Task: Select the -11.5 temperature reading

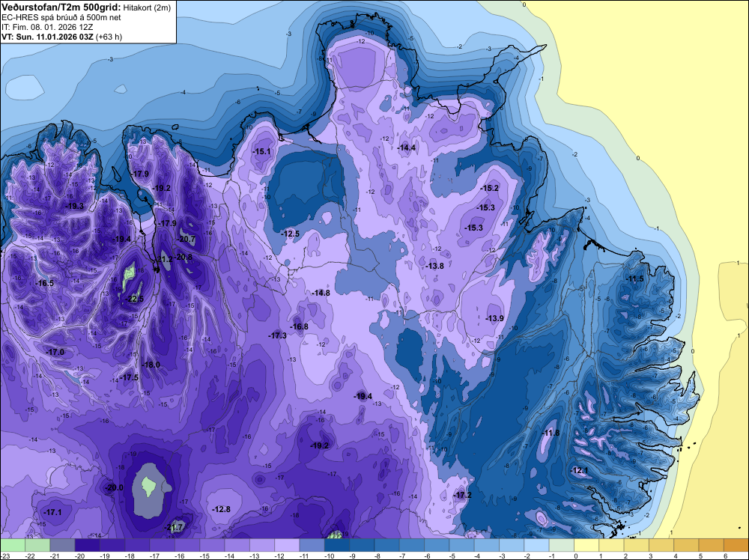Action: coord(635,279)
